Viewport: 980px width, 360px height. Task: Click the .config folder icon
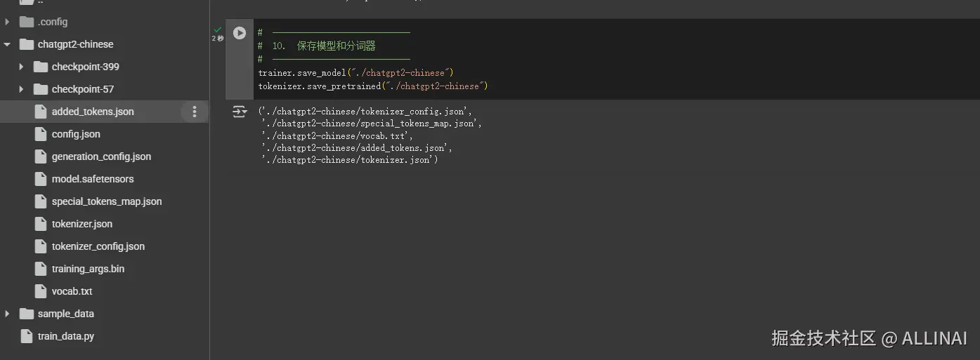pyautogui.click(x=27, y=22)
